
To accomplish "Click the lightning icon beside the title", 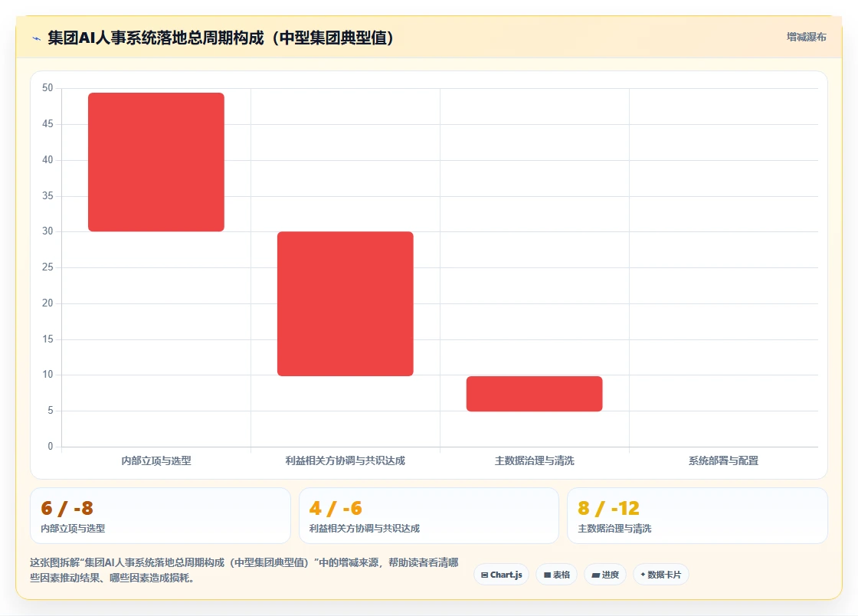I will point(37,38).
